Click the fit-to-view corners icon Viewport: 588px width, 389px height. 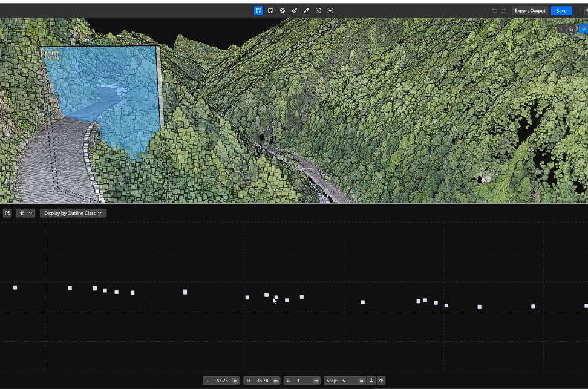tap(318, 11)
